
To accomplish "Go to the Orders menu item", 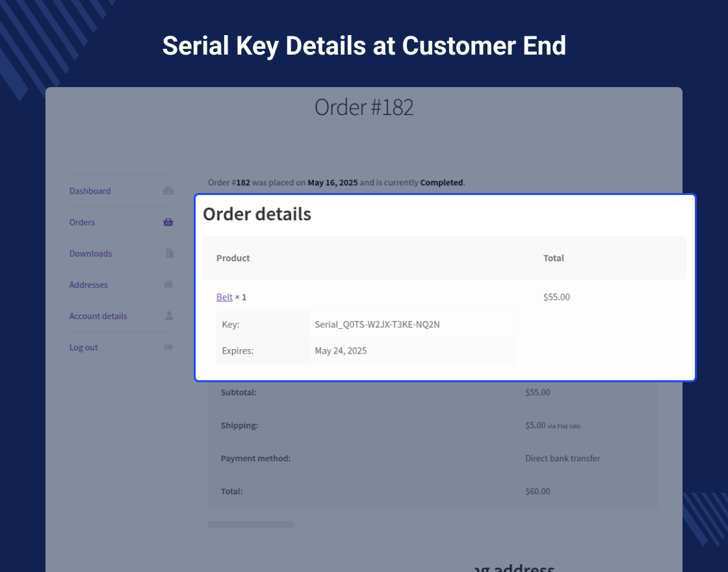I will click(x=83, y=222).
